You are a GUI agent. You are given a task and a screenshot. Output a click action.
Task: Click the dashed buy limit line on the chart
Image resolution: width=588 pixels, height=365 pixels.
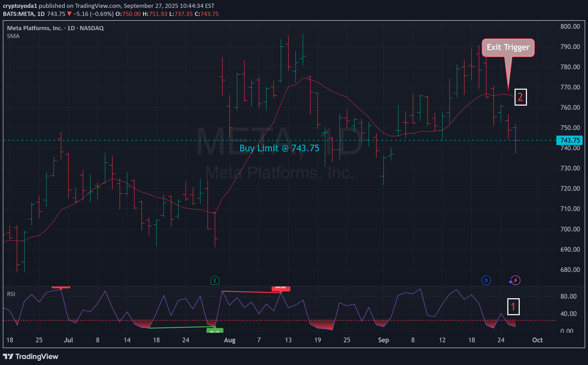(x=145, y=140)
